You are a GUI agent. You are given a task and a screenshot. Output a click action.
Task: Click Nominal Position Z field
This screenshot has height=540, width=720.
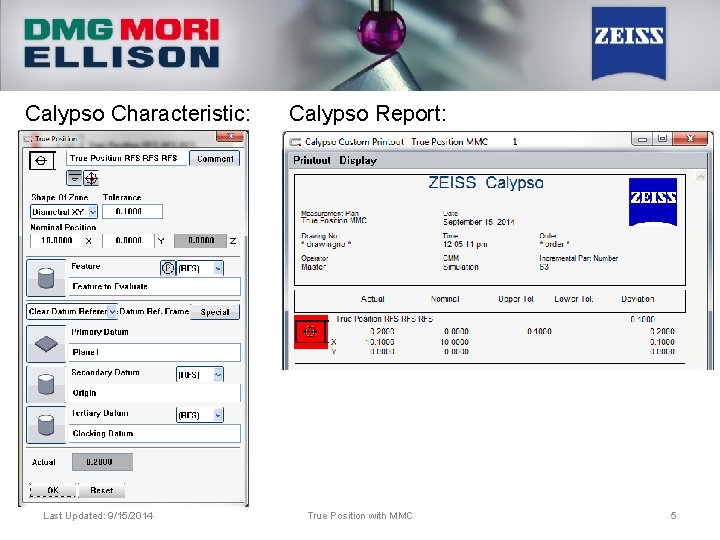tap(200, 240)
